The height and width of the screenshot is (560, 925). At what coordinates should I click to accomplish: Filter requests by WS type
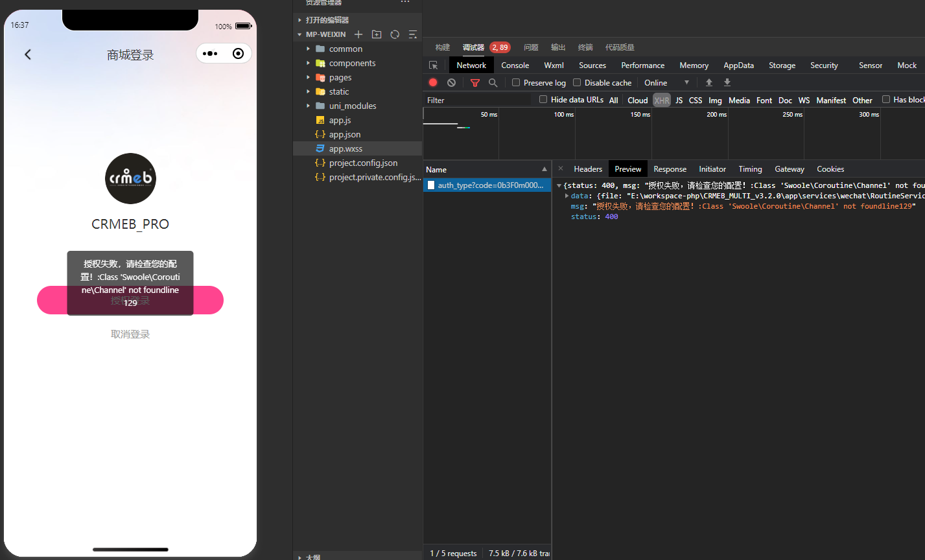[804, 100]
